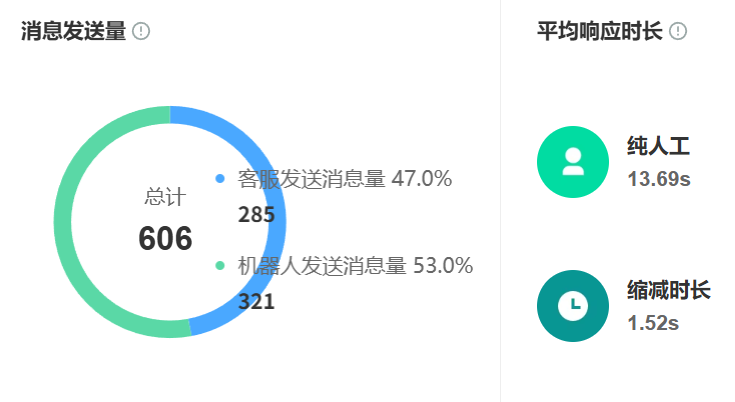
Task: Select the 缩减时长 label
Action: coord(668,291)
